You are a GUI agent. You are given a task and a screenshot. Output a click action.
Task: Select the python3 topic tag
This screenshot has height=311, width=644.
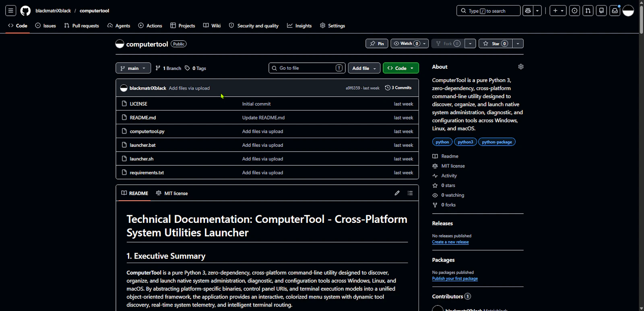(465, 142)
